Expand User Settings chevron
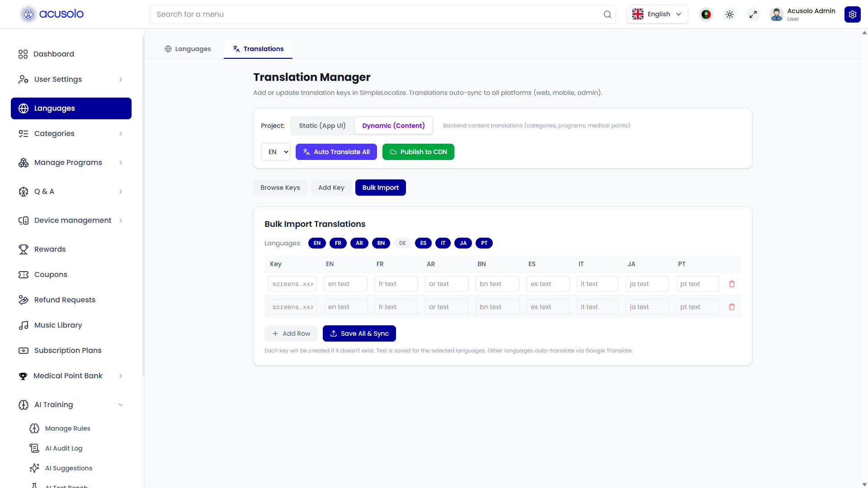The image size is (868, 488). click(x=121, y=80)
